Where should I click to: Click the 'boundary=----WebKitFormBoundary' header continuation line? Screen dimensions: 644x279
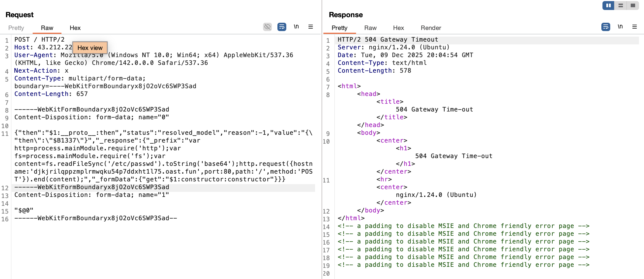point(105,86)
